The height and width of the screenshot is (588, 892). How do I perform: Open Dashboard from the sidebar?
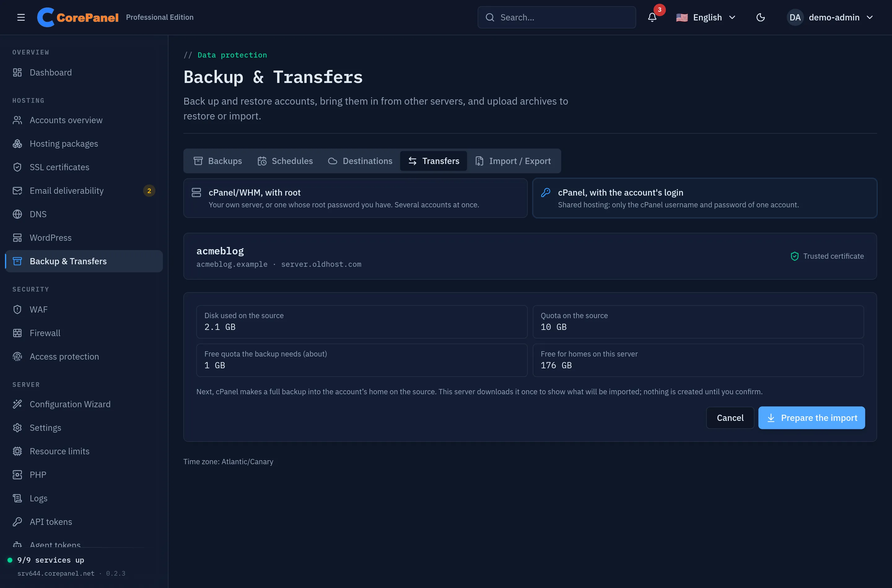click(x=84, y=72)
